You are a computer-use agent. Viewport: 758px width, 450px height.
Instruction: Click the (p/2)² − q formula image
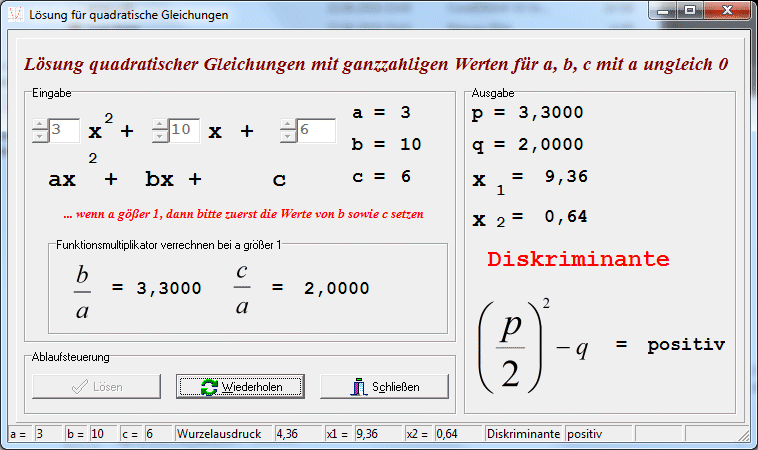coord(533,346)
